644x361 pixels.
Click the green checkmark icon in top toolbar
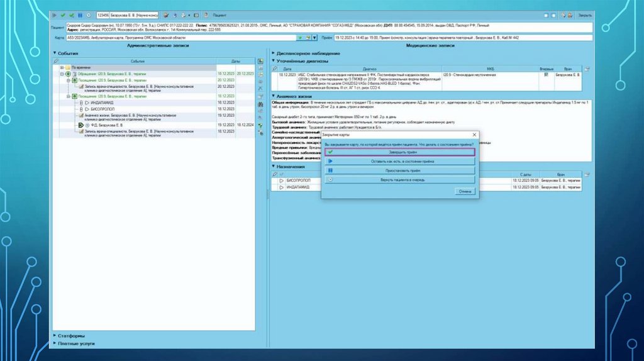click(63, 14)
